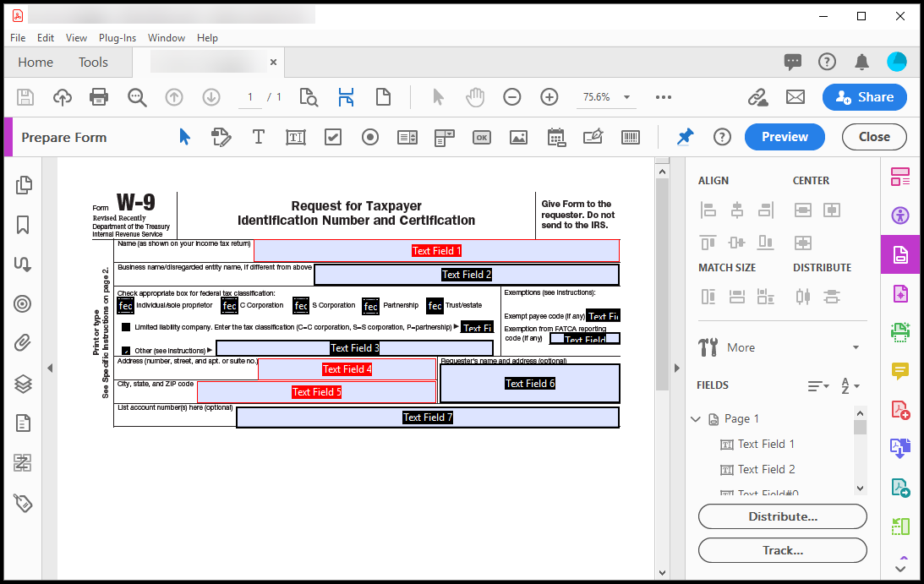Open the layers panel icon
The width and height of the screenshot is (924, 584).
click(x=23, y=384)
